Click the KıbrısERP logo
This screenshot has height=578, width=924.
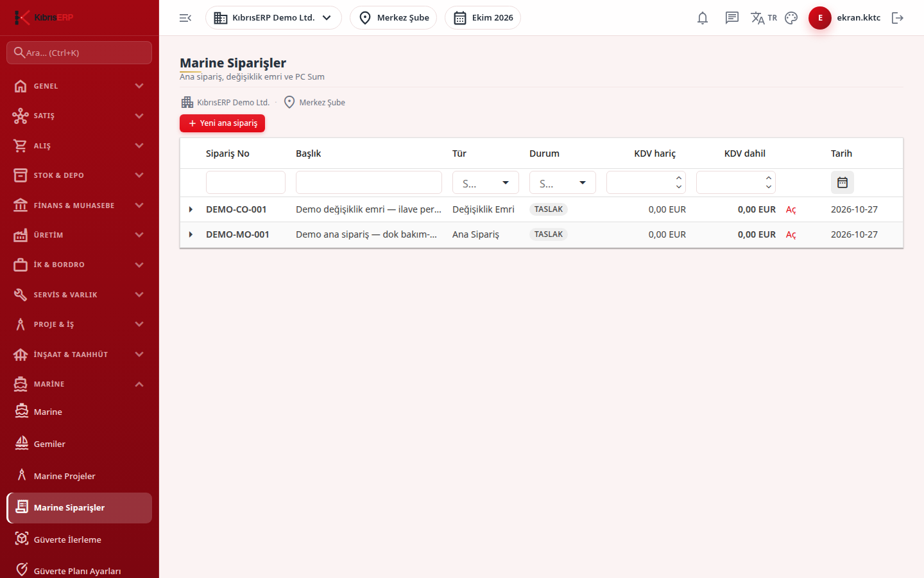click(44, 17)
